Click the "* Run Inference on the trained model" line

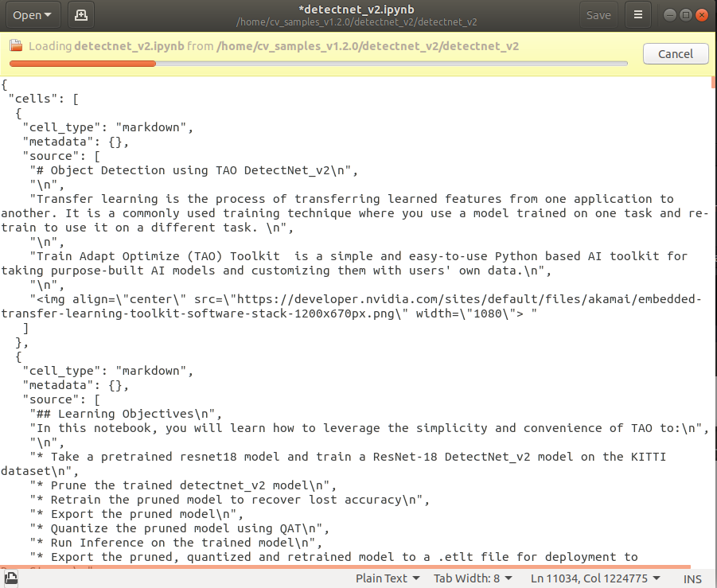(176, 543)
